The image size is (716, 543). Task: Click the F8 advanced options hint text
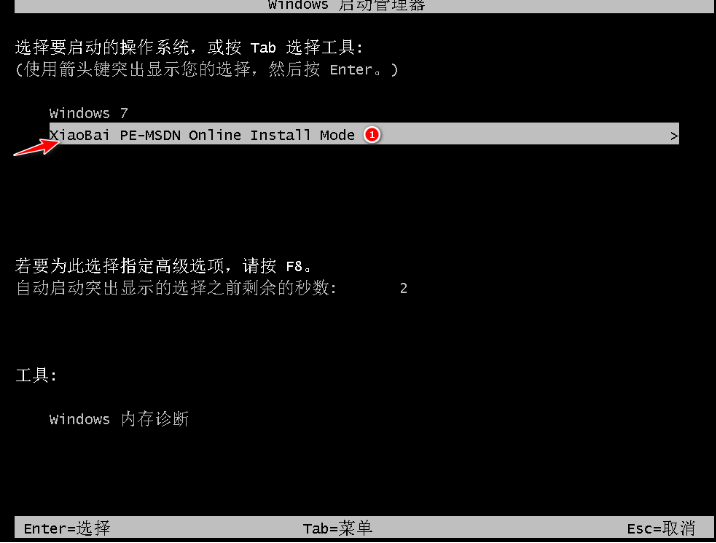coord(163,265)
